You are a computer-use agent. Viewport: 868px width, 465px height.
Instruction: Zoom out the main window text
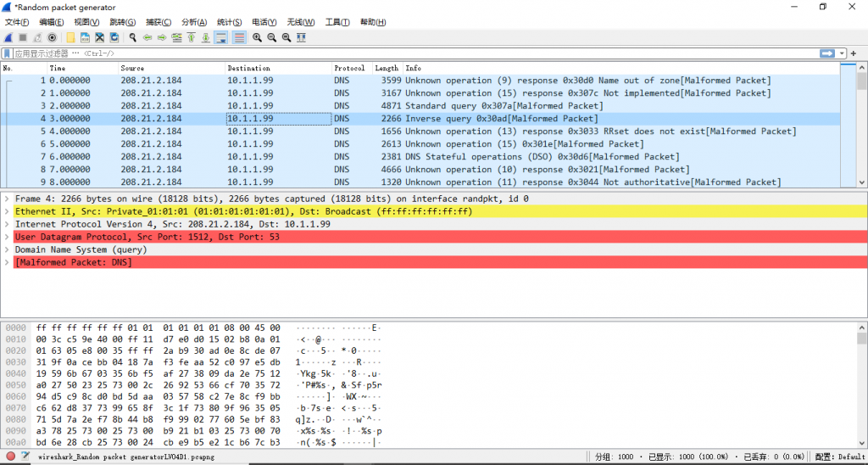(x=272, y=37)
